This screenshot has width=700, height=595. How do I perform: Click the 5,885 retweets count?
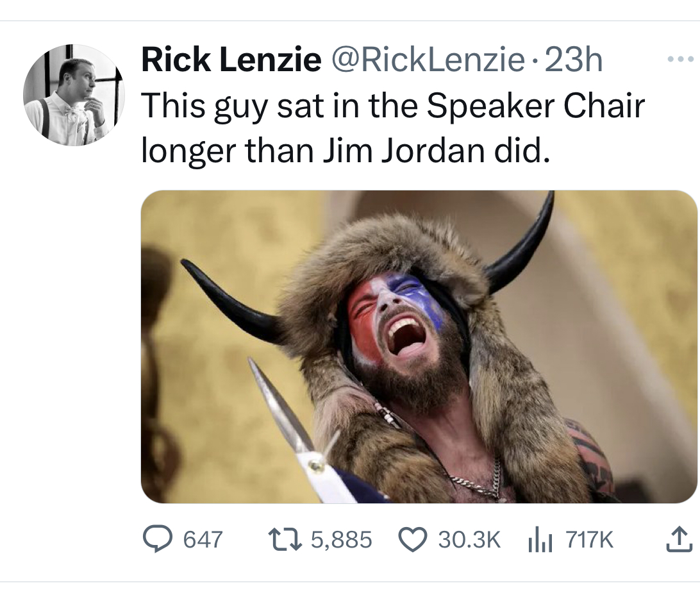tap(342, 540)
